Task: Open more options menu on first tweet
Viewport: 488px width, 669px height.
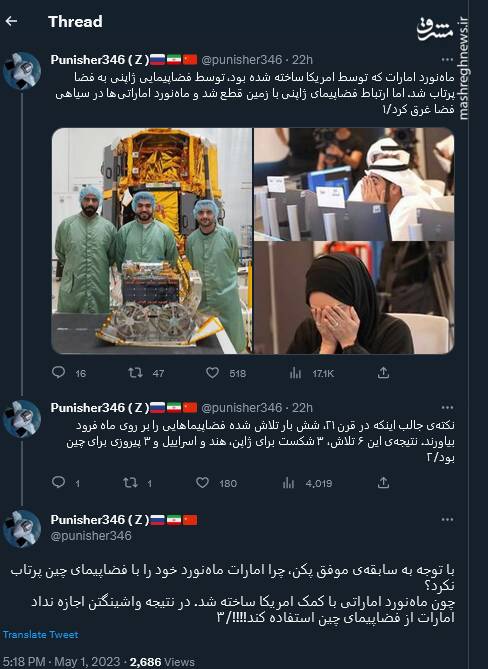Action: [447, 59]
